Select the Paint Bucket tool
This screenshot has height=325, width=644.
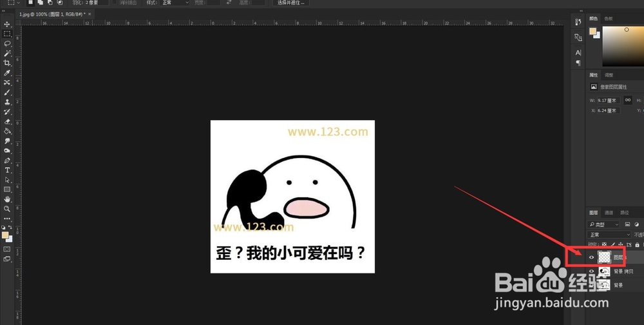tap(7, 132)
